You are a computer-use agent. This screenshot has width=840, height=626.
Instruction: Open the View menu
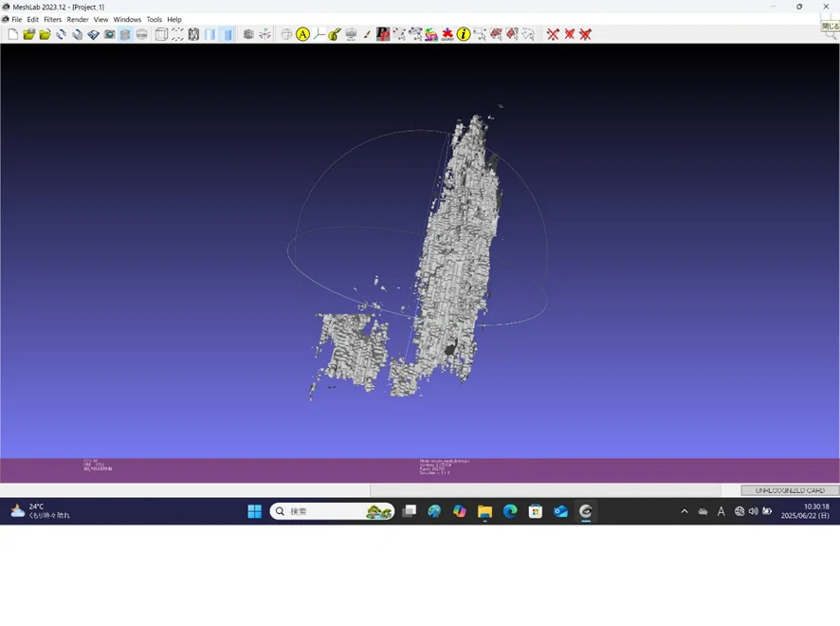pyautogui.click(x=100, y=19)
